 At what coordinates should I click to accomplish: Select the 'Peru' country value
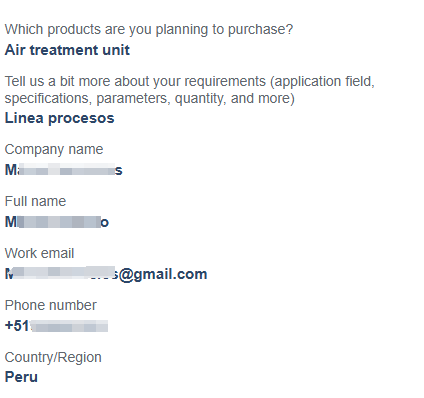(21, 377)
